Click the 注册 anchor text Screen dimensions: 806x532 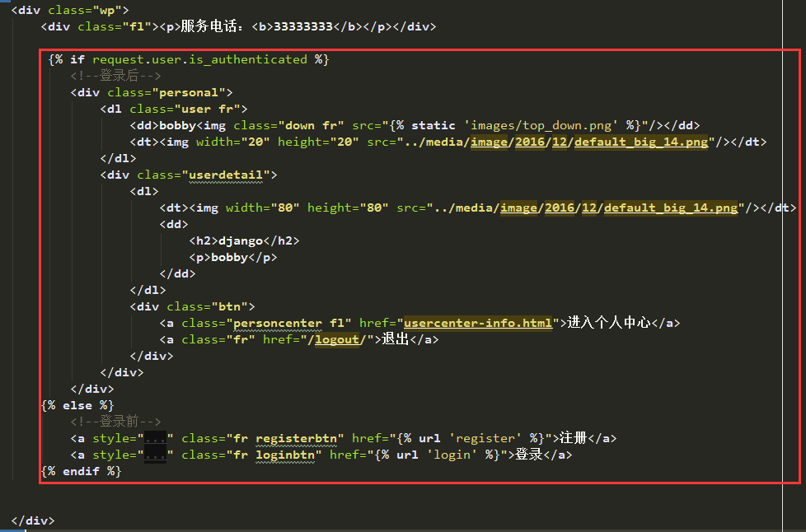(573, 438)
